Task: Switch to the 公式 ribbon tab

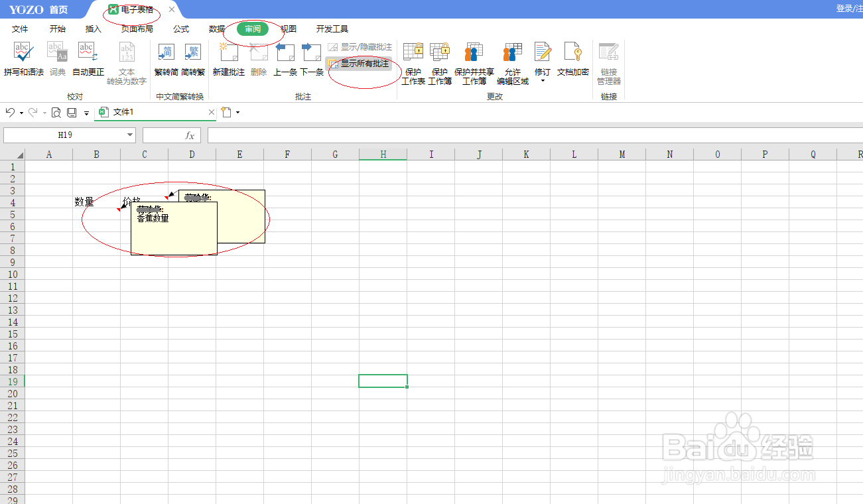Action: coord(181,29)
